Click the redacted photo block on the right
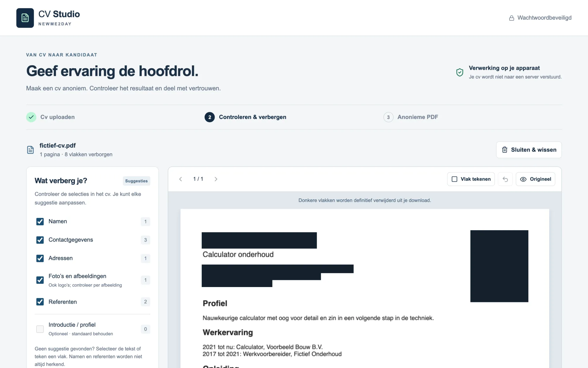The image size is (588, 368). [x=499, y=266]
